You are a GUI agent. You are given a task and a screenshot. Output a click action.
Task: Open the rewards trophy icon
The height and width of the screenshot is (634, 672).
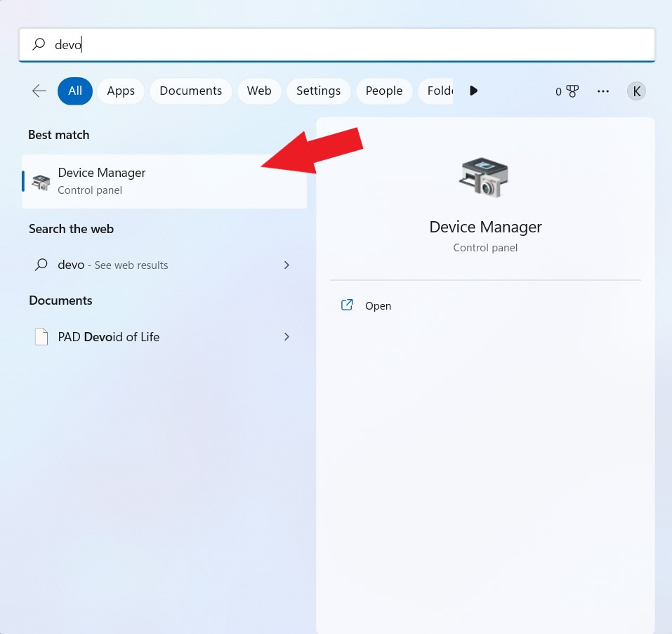(x=572, y=91)
